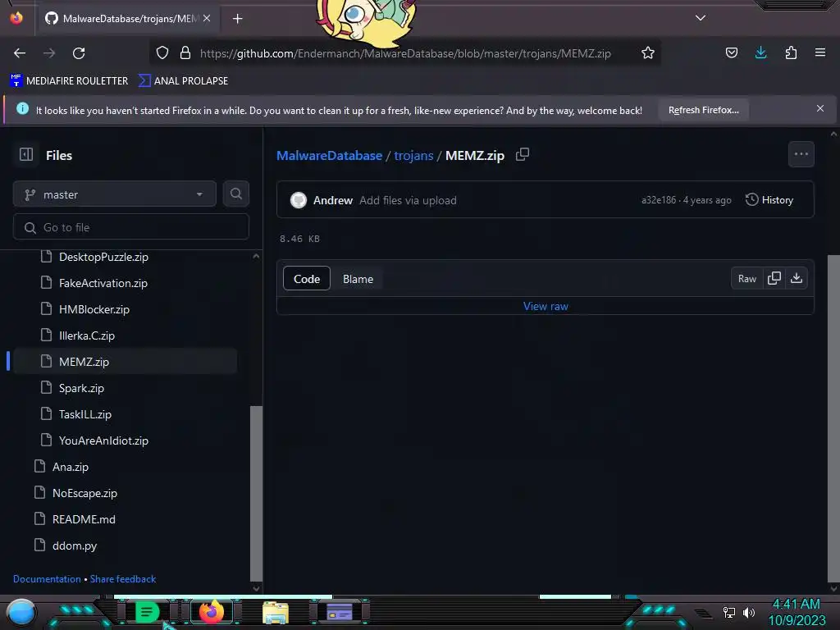Open a new browser tab
This screenshot has width=840, height=630.
[237, 19]
